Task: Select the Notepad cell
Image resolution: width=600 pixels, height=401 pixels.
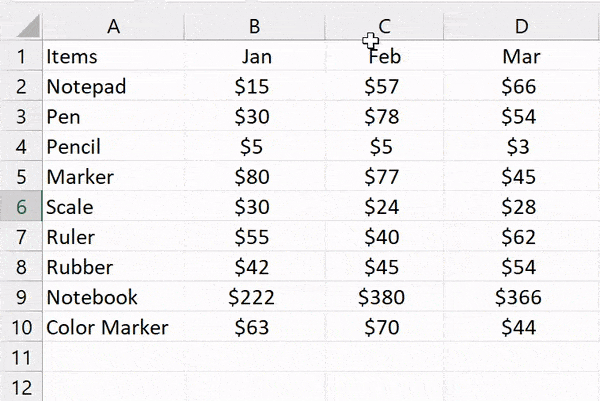Action: (x=113, y=86)
